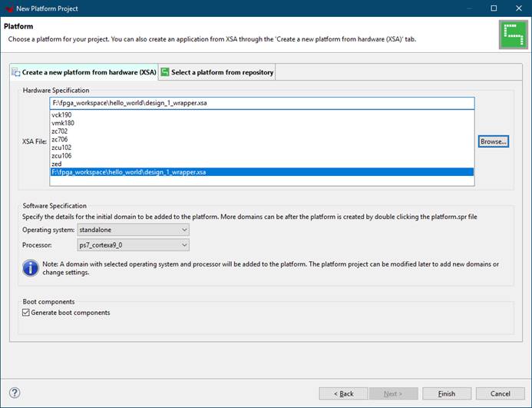Select vck190 from the platform list

click(62, 114)
